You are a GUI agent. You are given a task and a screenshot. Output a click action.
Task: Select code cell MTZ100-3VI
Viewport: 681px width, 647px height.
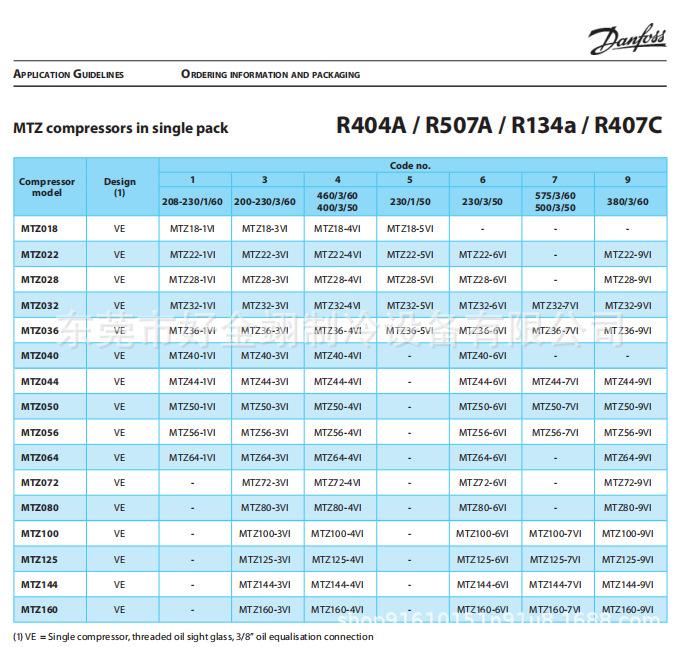[265, 534]
